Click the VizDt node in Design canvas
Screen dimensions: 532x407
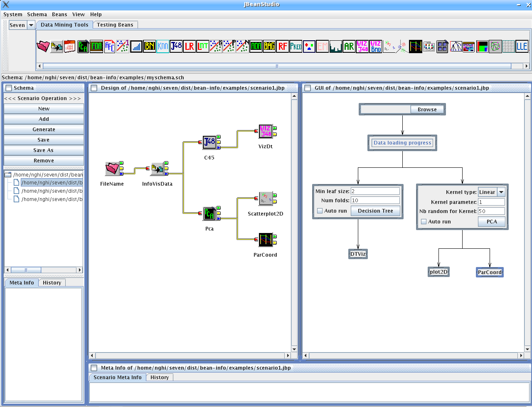266,131
